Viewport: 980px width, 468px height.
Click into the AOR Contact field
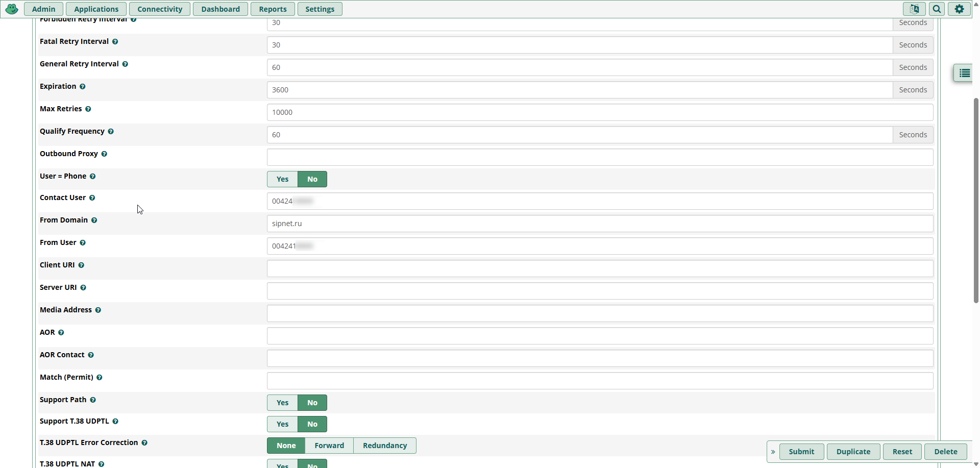600,358
